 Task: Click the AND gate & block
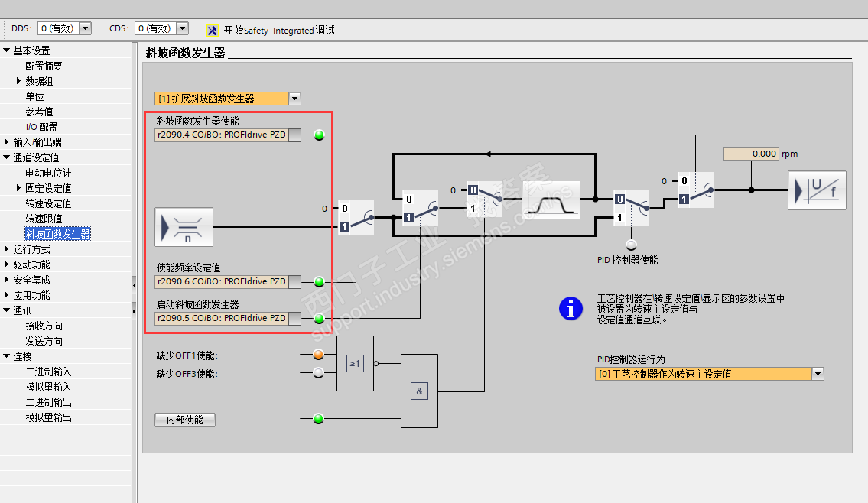click(x=419, y=391)
